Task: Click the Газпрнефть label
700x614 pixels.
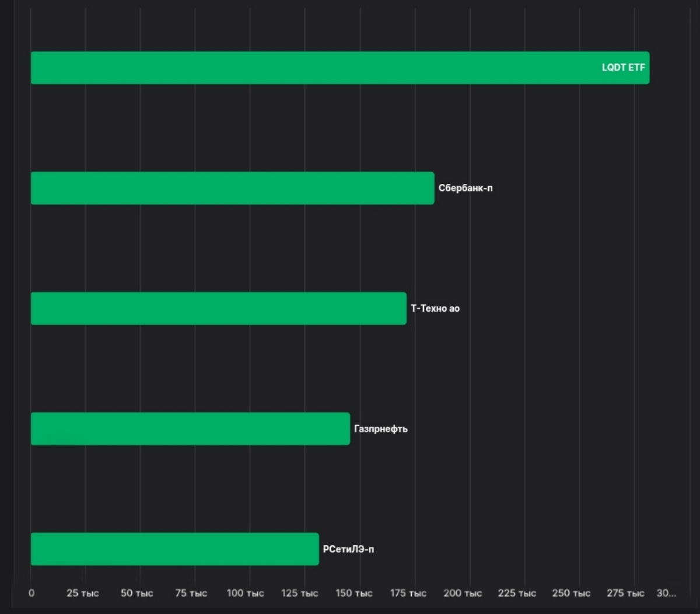Action: pos(381,429)
